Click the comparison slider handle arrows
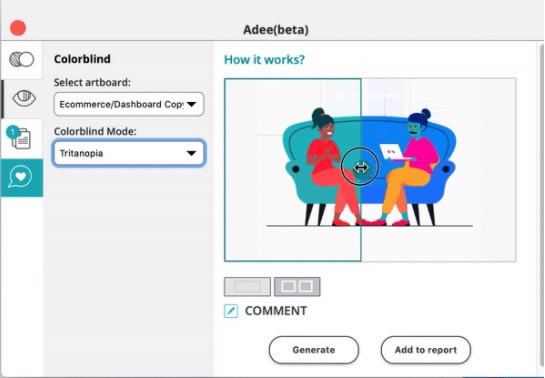545x378 pixels. (x=360, y=168)
